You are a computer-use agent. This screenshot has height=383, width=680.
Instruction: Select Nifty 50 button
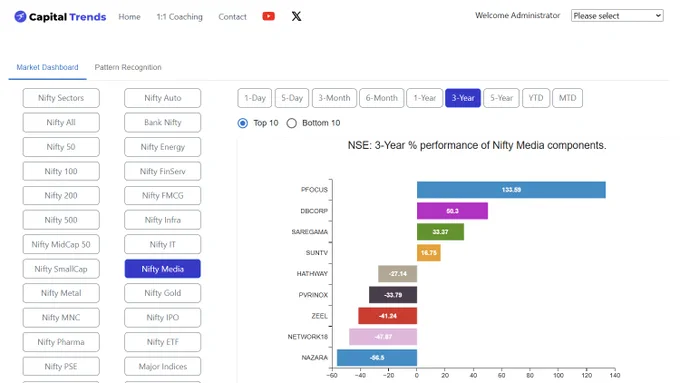tap(61, 147)
